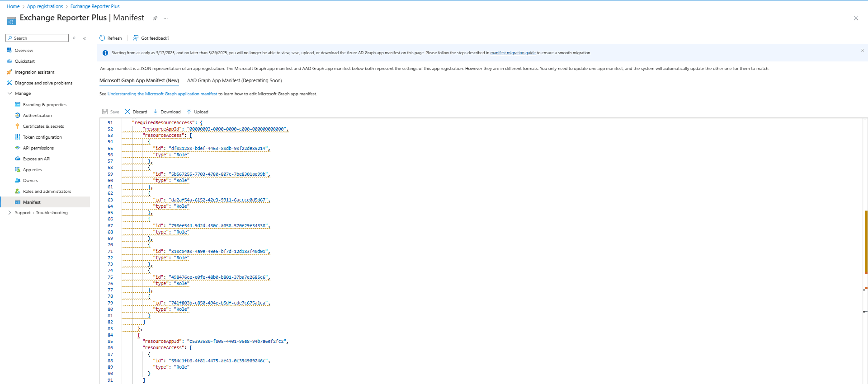This screenshot has width=868, height=384.
Task: Collapse the sidebar menu with double chevron
Action: (x=85, y=38)
